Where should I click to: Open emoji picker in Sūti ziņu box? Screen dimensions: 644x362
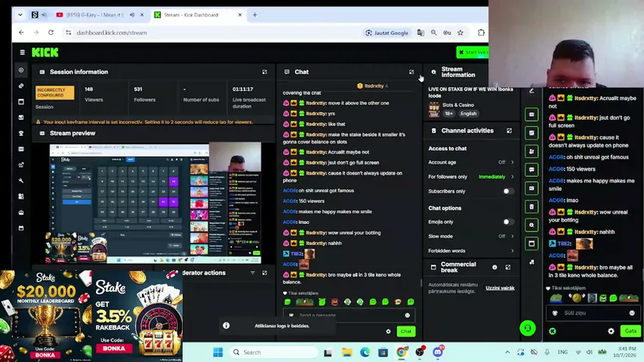pyautogui.click(x=632, y=313)
